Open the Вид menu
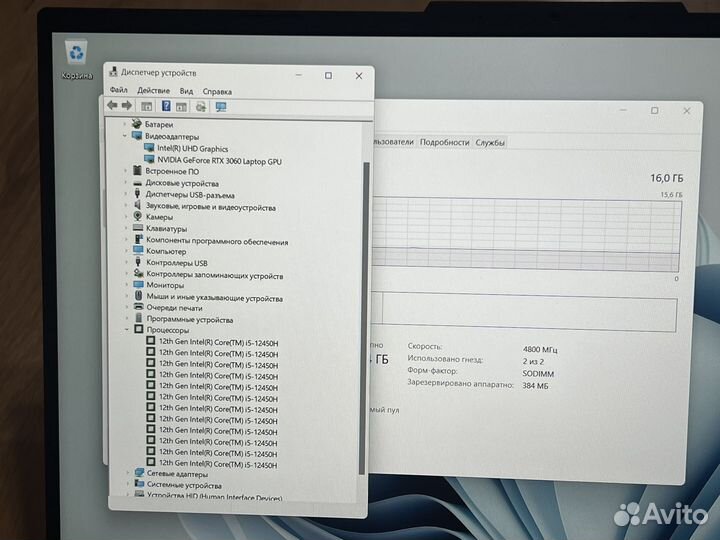 (186, 91)
